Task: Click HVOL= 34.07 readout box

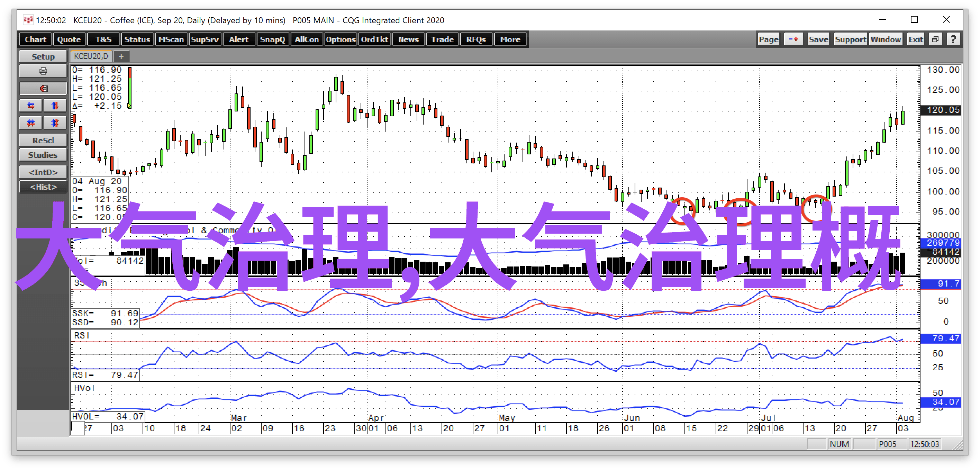Action: point(108,416)
